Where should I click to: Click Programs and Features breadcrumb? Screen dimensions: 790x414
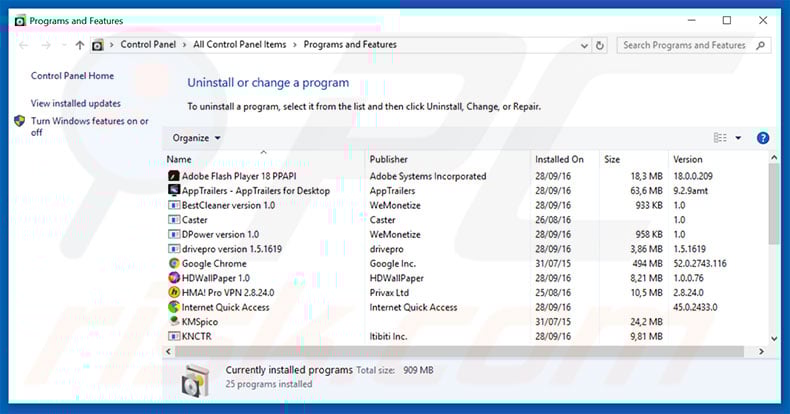pyautogui.click(x=350, y=44)
